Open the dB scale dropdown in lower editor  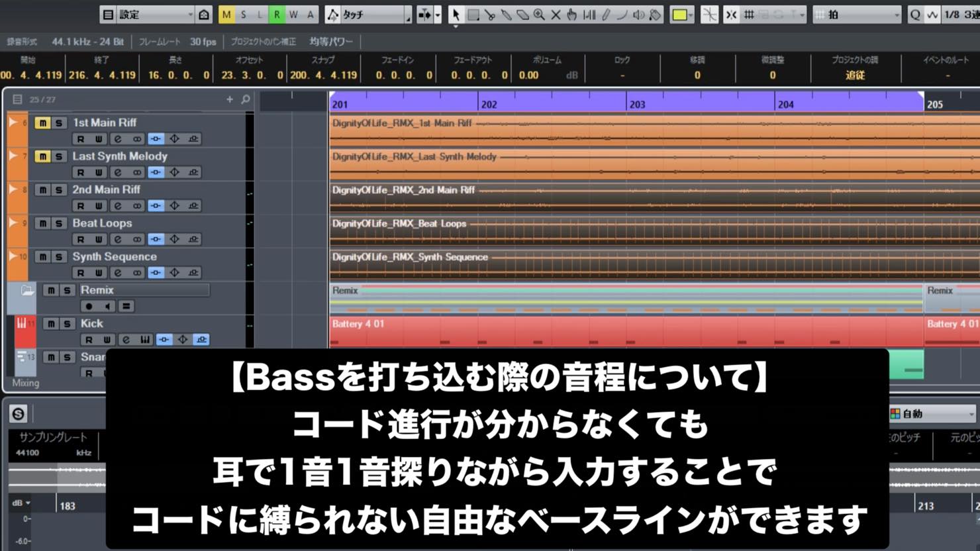pyautogui.click(x=21, y=503)
